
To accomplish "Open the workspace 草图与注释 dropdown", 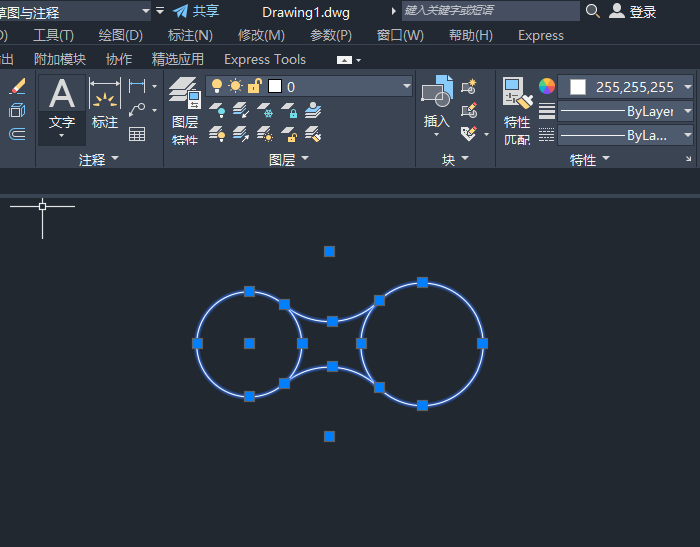I will (146, 11).
